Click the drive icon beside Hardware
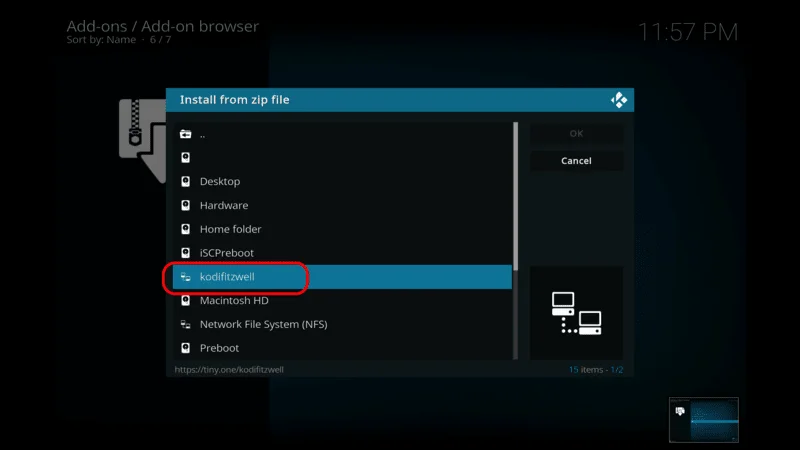Viewport: 800px width, 450px height. click(186, 205)
